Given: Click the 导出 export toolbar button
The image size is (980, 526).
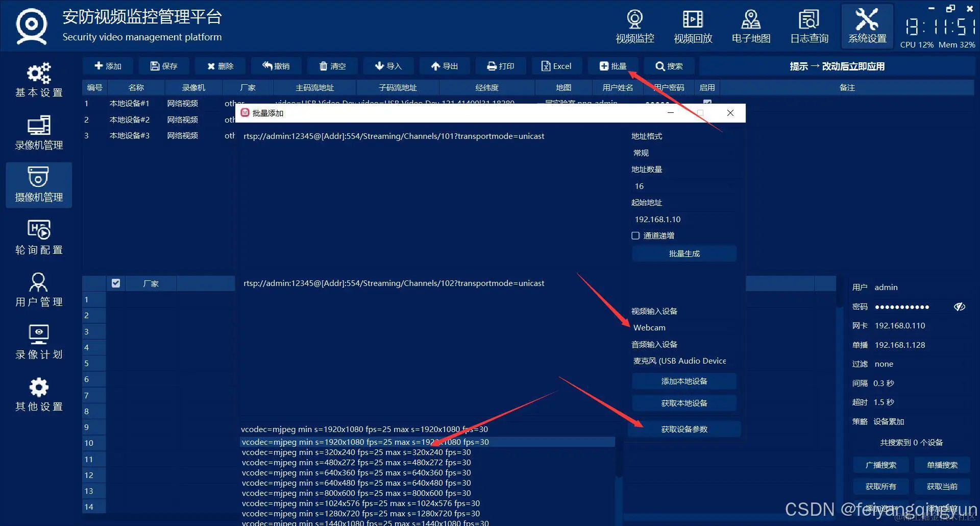Looking at the screenshot, I should [x=445, y=66].
